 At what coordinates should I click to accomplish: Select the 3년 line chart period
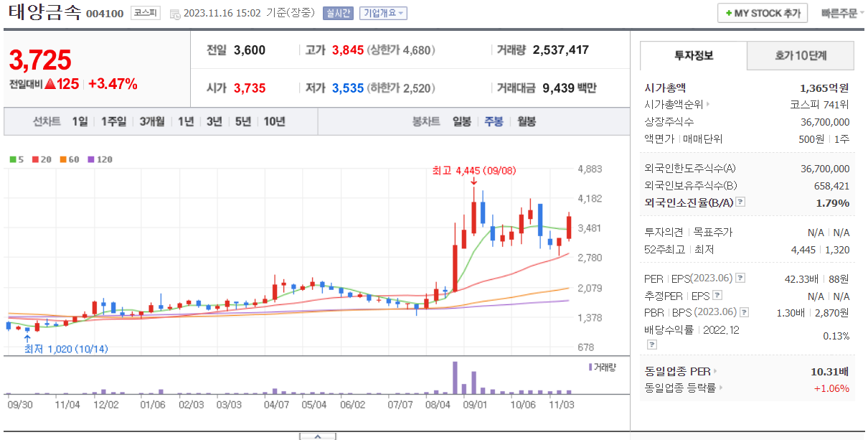tap(214, 121)
